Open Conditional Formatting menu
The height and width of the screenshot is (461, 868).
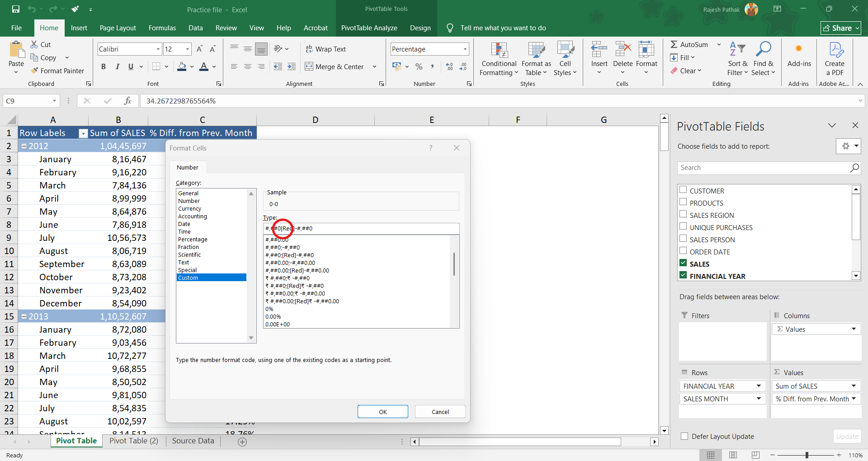(499, 59)
